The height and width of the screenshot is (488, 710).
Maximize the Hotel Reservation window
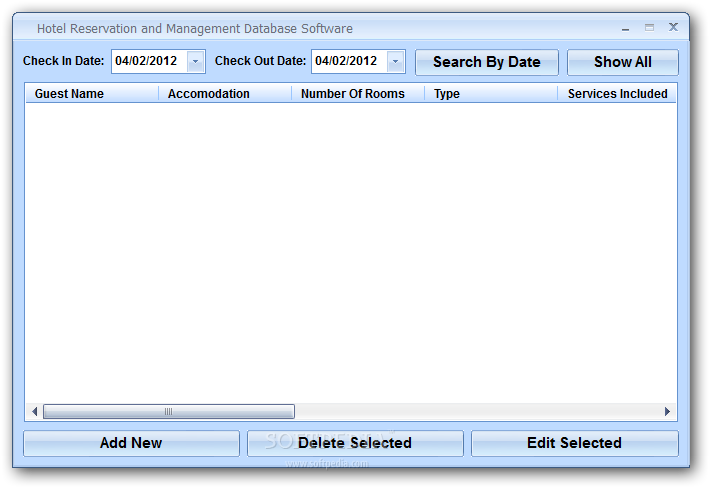tap(649, 28)
